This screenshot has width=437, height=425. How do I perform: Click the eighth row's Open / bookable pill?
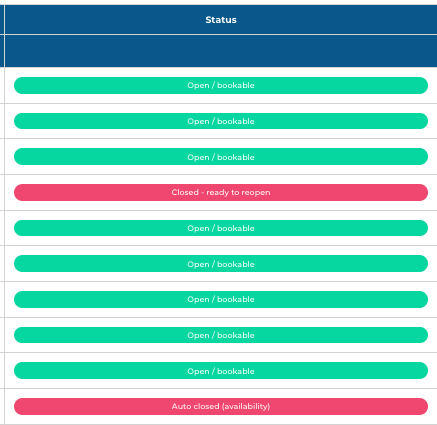coord(221,335)
